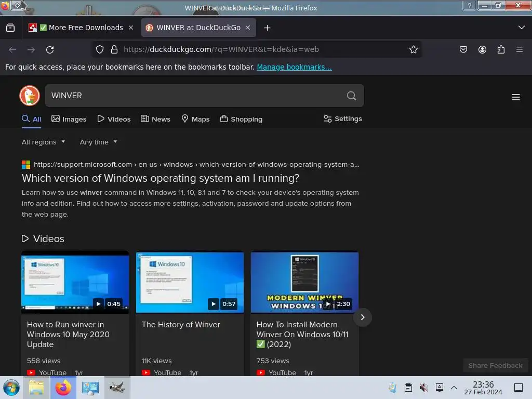This screenshot has height=399, width=532.
Task: Click the bird application taskbar icon
Action: (117, 388)
